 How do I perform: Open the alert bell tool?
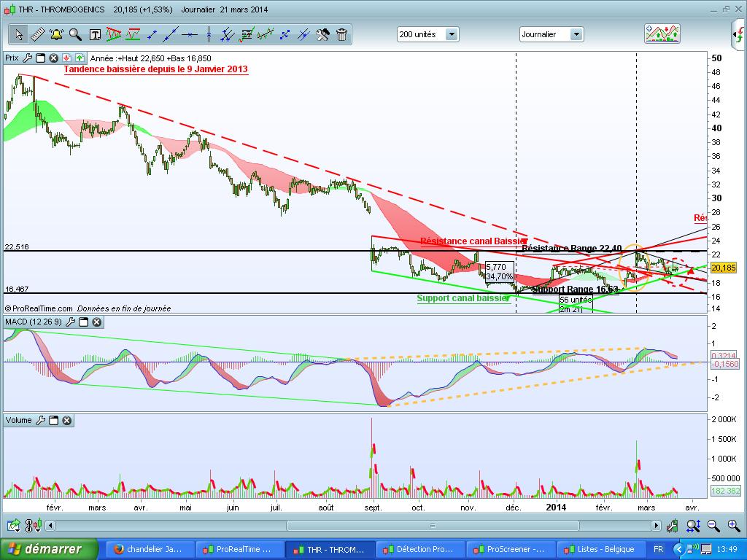tap(56, 34)
